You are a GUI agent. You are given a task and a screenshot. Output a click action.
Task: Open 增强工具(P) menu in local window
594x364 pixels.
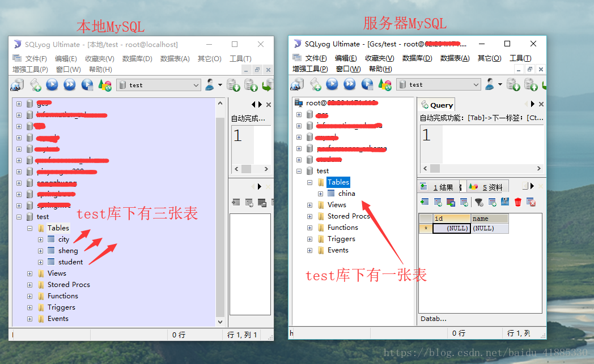(x=30, y=70)
